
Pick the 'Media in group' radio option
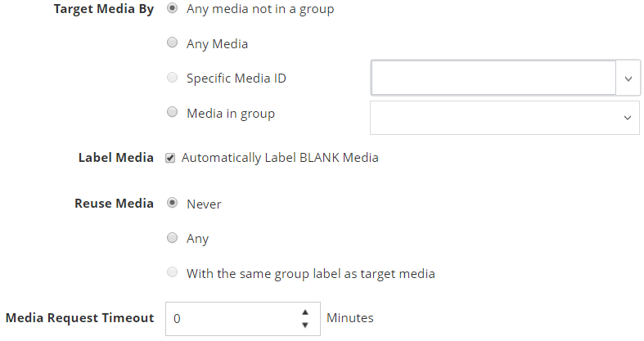tap(172, 113)
